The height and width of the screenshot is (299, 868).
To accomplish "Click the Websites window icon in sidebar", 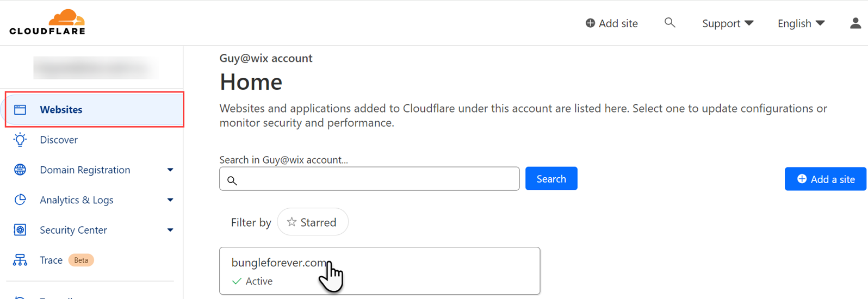I will (20, 110).
